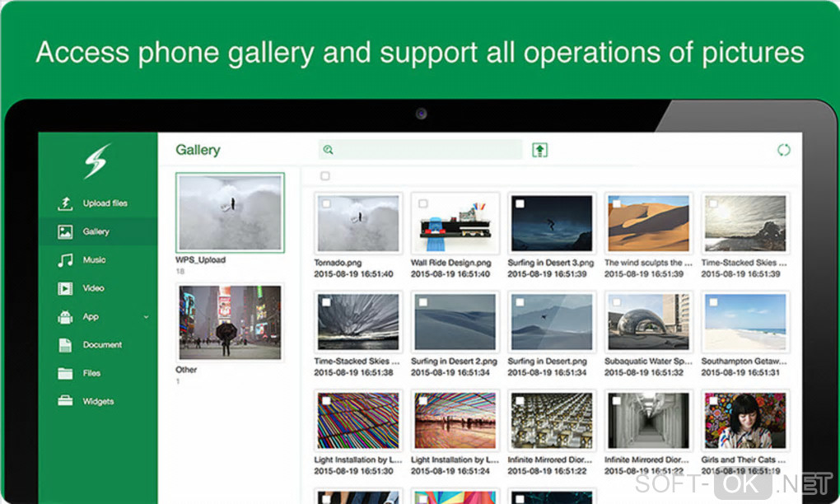Viewport: 840px width, 504px height.
Task: Switch to the Music section
Action: [x=94, y=259]
